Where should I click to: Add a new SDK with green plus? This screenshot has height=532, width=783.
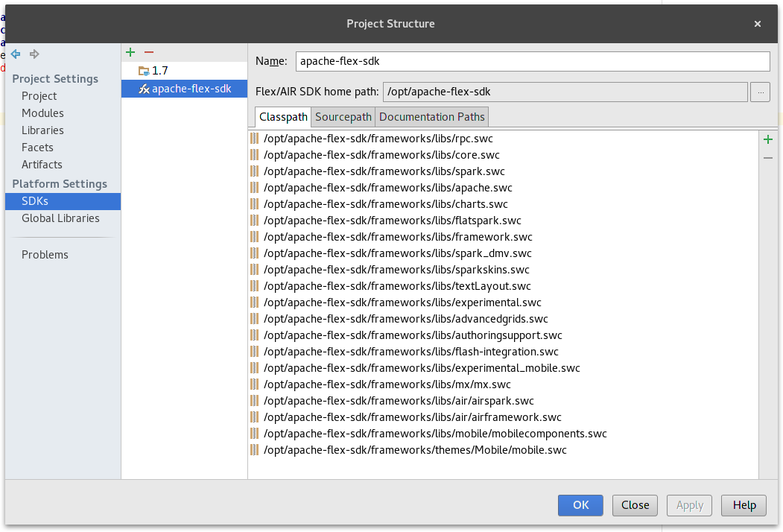130,52
